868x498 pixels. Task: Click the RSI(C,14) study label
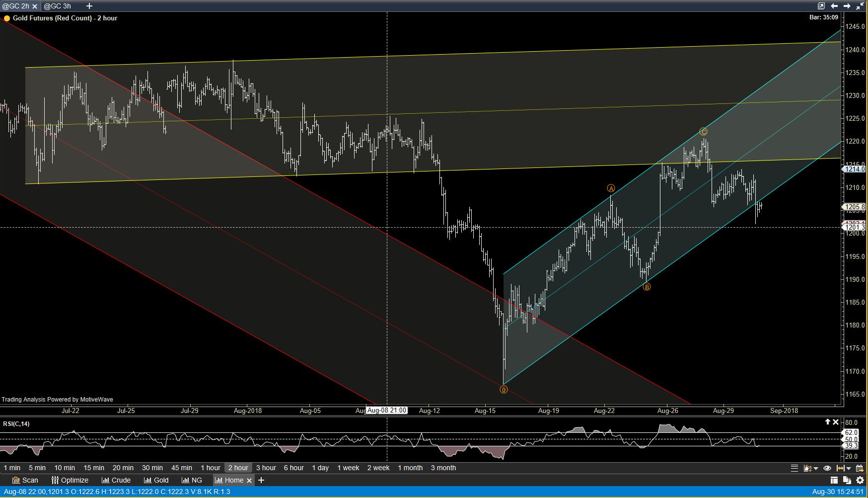(x=16, y=424)
